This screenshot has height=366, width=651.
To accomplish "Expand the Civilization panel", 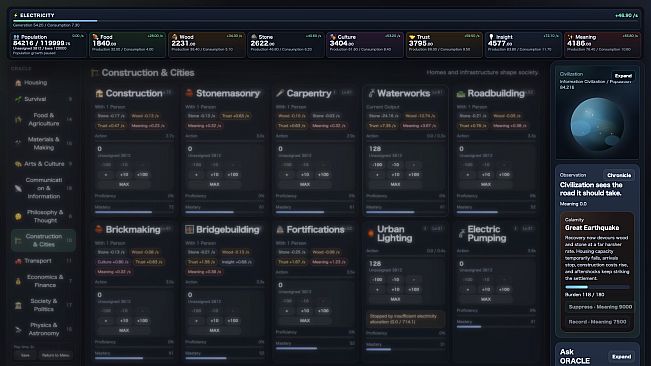I will click(x=623, y=76).
